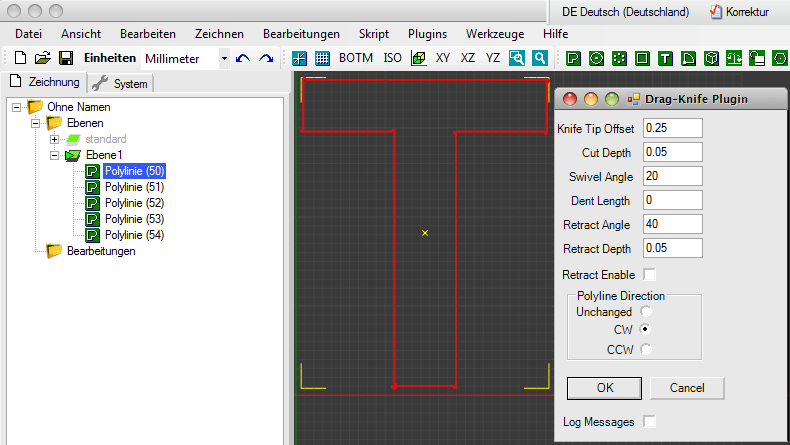This screenshot has height=445, width=790.
Task: Click the Dent Length input field
Action: click(x=673, y=200)
